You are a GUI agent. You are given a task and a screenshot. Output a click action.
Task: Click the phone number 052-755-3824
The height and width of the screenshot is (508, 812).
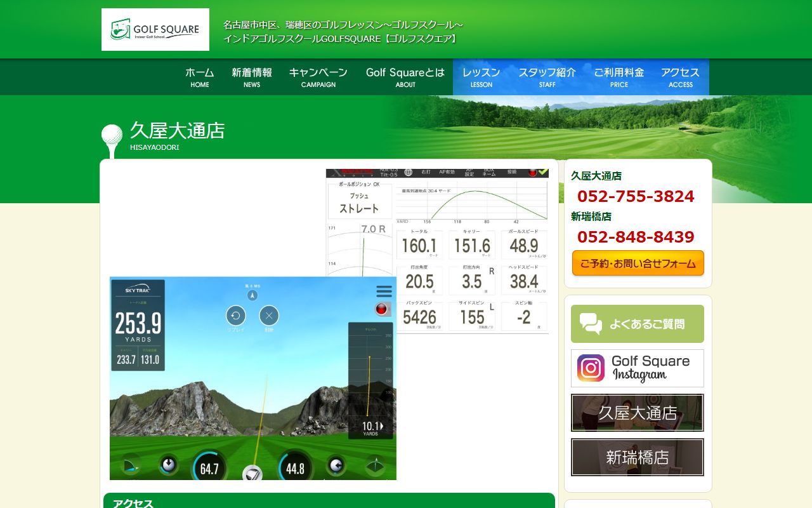click(x=636, y=196)
